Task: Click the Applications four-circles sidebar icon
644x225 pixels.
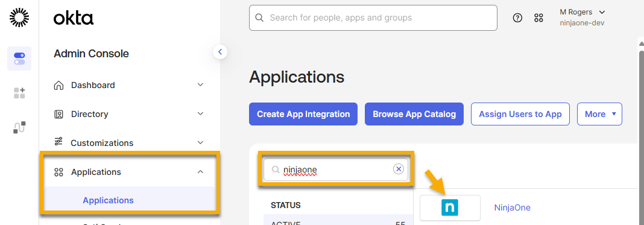Action: coord(58,172)
